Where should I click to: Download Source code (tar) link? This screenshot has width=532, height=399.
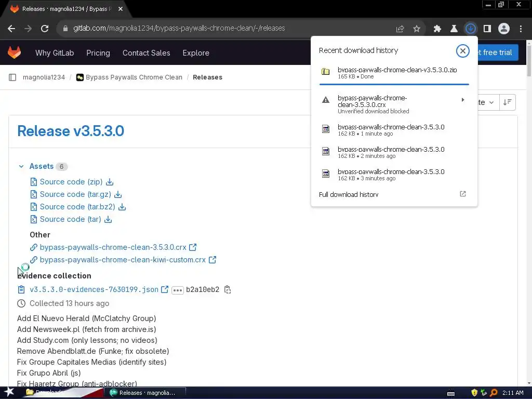click(71, 220)
